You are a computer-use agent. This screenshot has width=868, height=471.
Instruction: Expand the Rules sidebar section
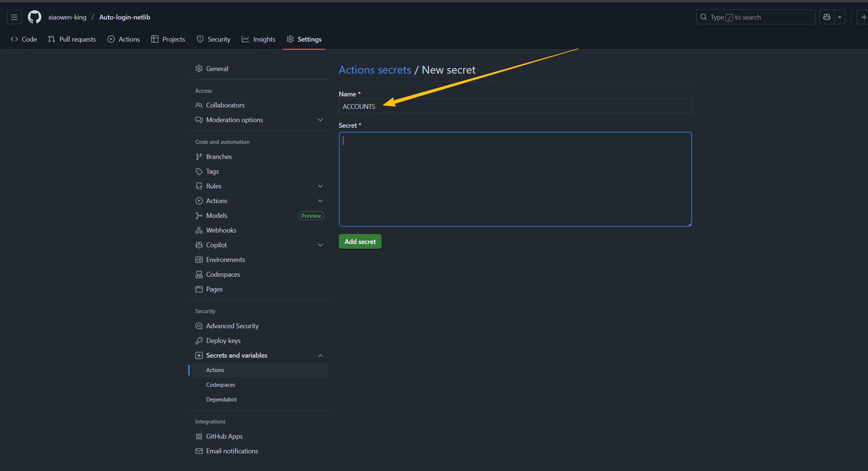tap(320, 186)
